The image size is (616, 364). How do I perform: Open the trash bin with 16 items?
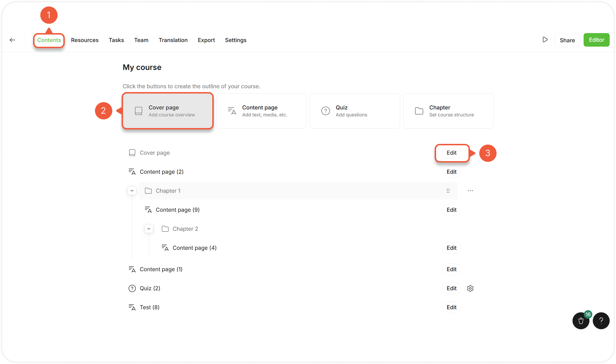581,321
